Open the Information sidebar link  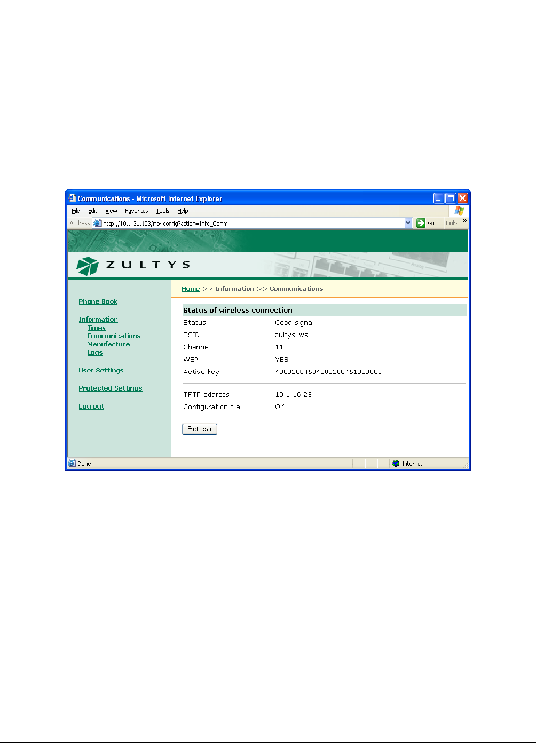98,319
